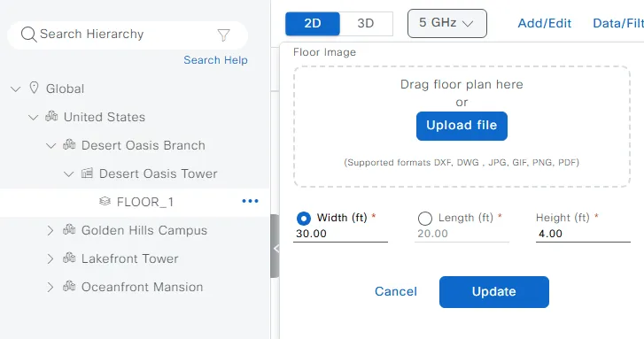Open the 5 GHz band dropdown
This screenshot has width=644, height=339.
coord(446,23)
